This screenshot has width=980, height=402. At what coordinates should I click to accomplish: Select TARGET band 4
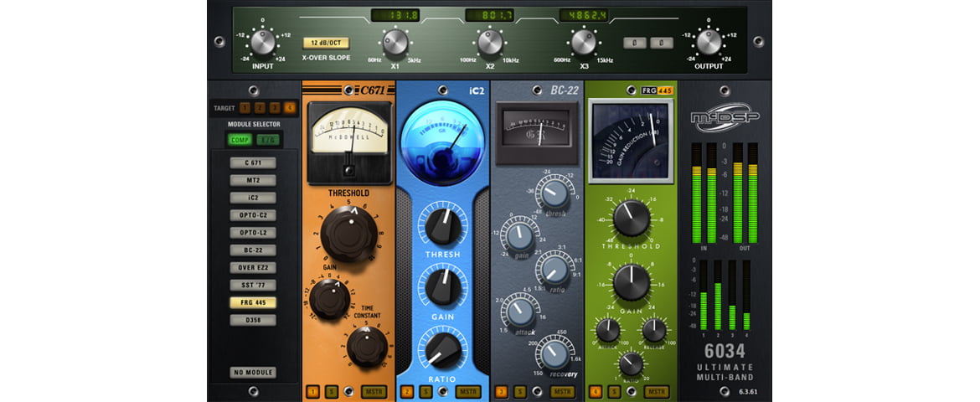(289, 107)
